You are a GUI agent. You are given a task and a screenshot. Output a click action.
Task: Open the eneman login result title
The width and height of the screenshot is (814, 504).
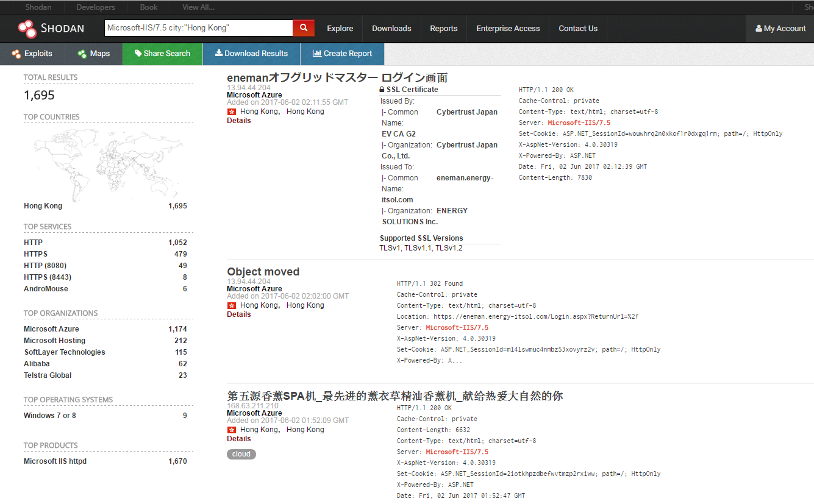pos(337,78)
